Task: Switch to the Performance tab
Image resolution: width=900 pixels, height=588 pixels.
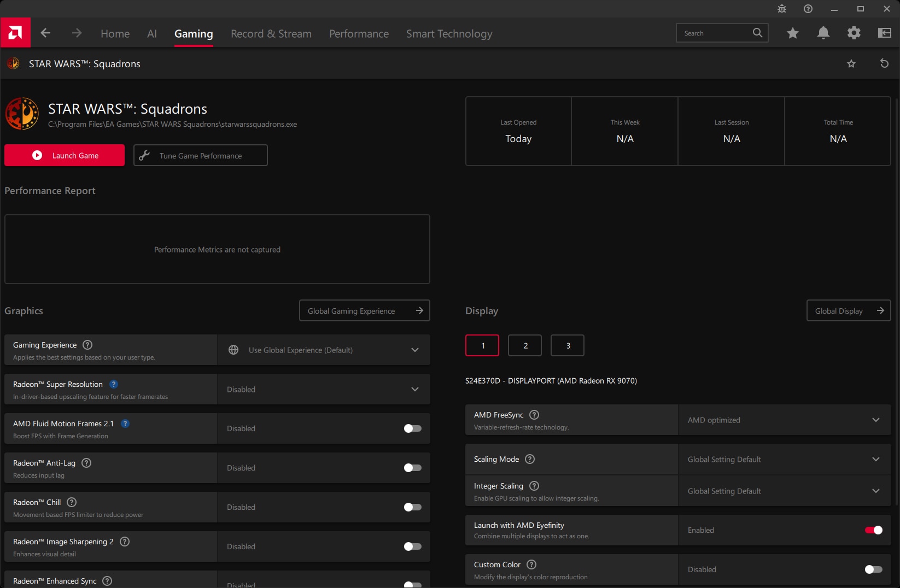Action: 359,34
